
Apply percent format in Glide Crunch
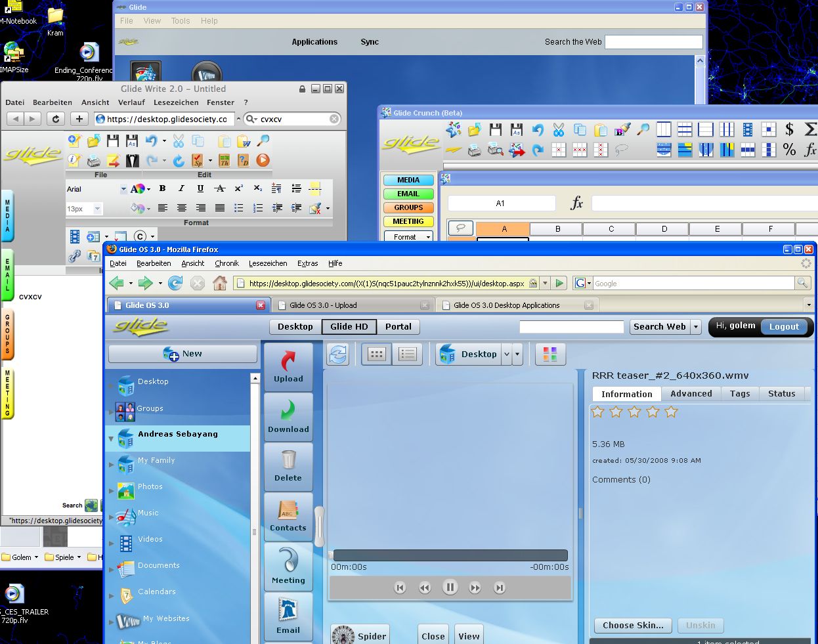coord(789,150)
